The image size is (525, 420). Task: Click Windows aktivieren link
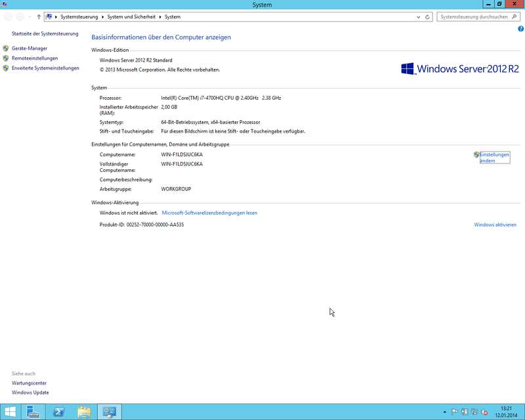(495, 225)
